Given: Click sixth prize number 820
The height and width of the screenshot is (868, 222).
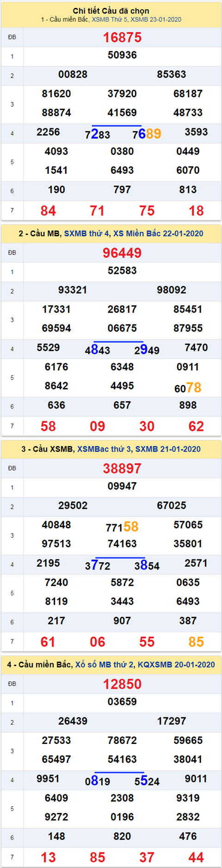Looking at the screenshot, I should pyautogui.click(x=122, y=837).
